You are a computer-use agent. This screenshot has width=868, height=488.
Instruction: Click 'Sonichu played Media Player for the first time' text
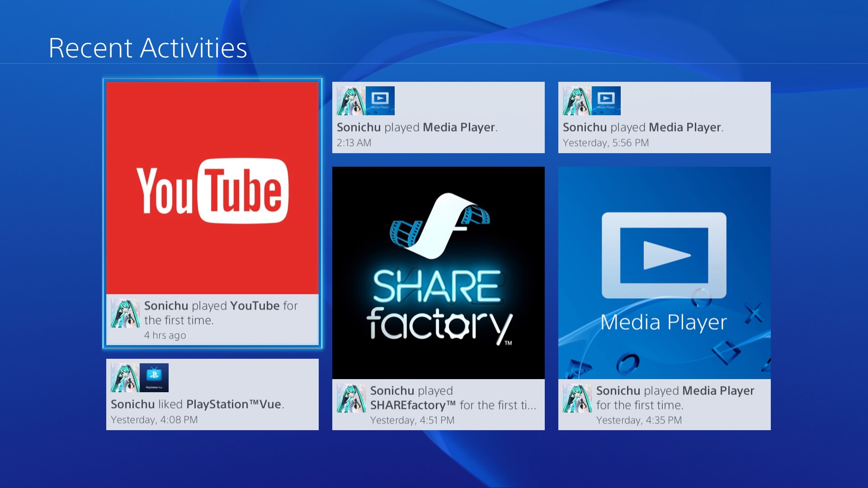point(675,398)
